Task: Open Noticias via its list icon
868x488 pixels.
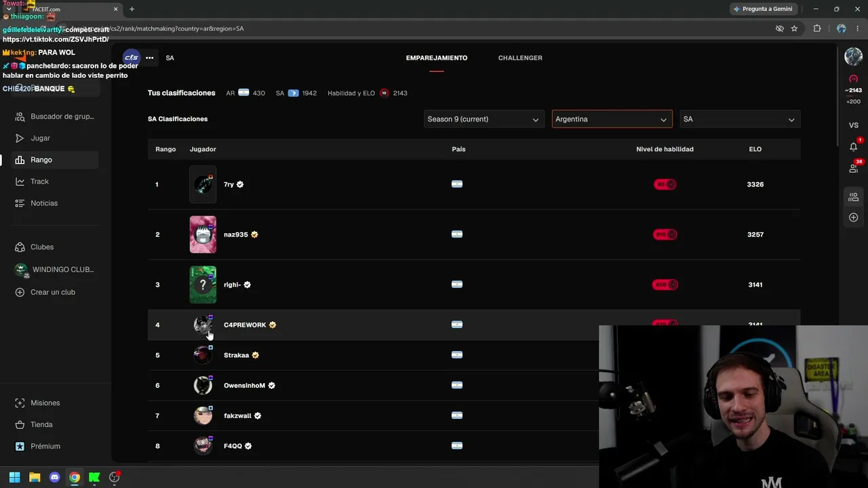Action: coord(20,203)
